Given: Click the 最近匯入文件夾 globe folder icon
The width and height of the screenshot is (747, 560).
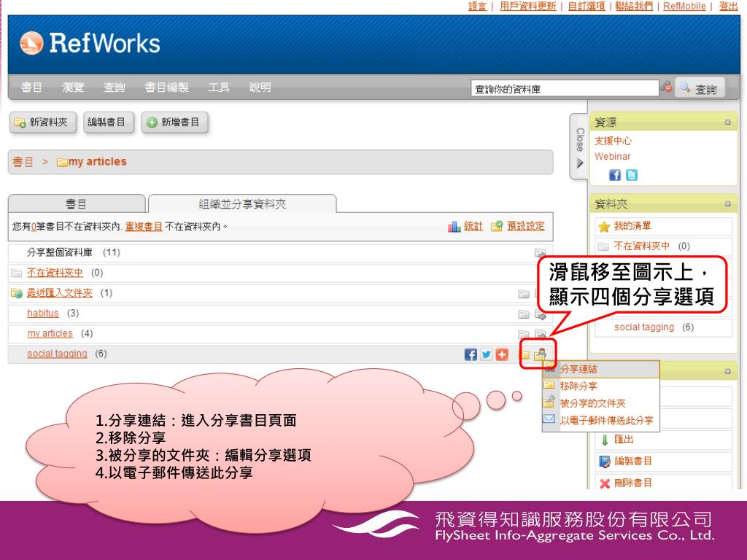Looking at the screenshot, I should point(17,293).
